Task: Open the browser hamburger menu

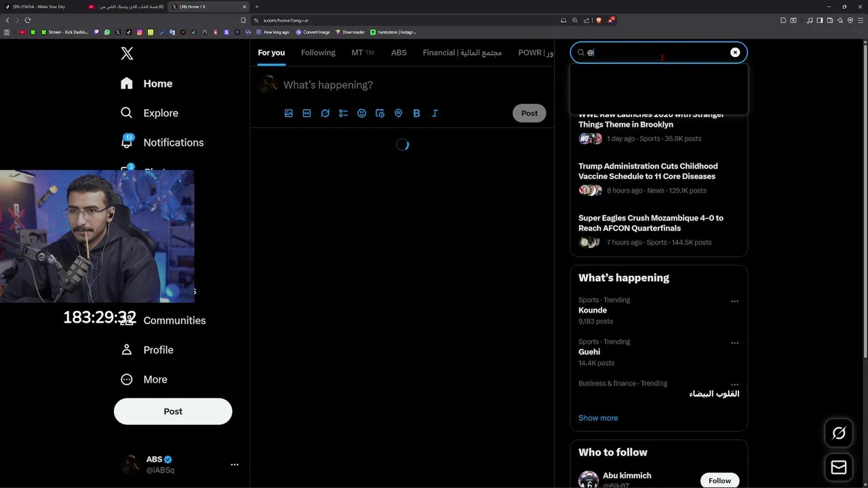Action: pyautogui.click(x=860, y=20)
